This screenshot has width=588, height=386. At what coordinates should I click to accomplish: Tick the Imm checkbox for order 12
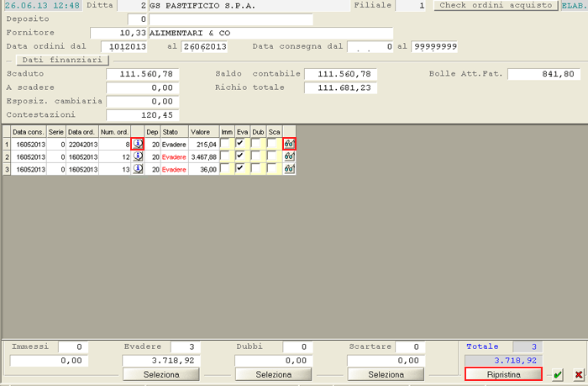[x=225, y=156]
